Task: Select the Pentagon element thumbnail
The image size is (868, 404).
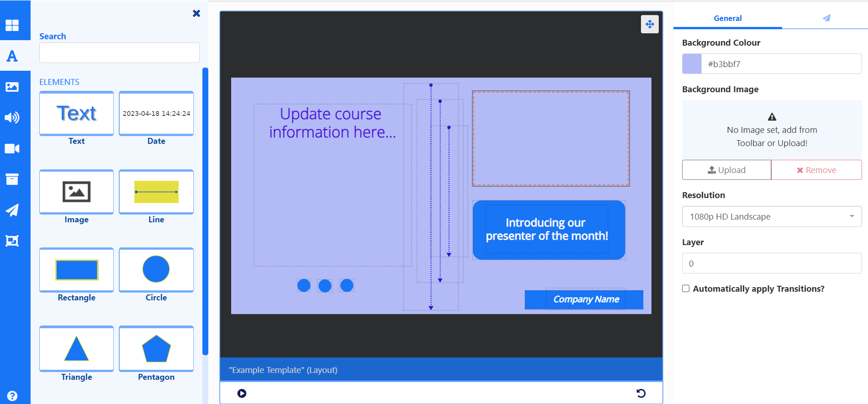Action: pos(156,349)
